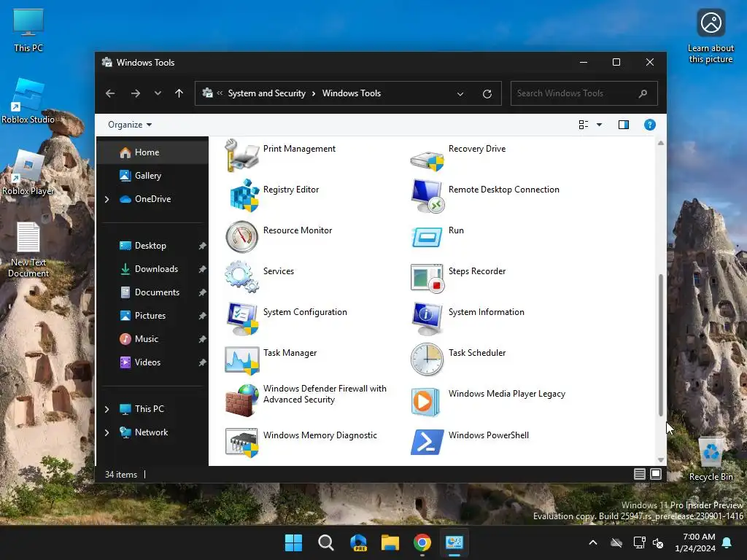The width and height of the screenshot is (747, 560).
Task: Select the Recycle Bin desktop icon
Action: 711,459
